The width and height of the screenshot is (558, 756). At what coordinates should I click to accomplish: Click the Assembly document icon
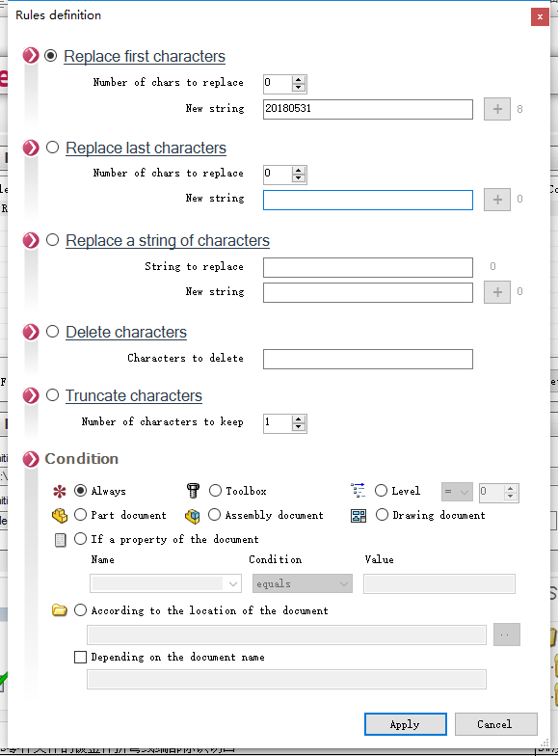tap(193, 516)
